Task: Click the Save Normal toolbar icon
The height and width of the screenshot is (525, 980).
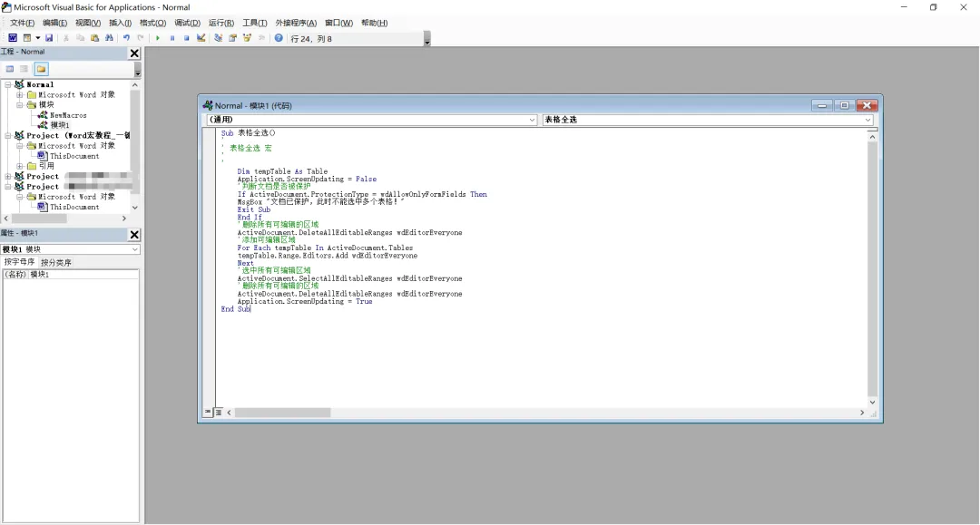Action: click(49, 38)
